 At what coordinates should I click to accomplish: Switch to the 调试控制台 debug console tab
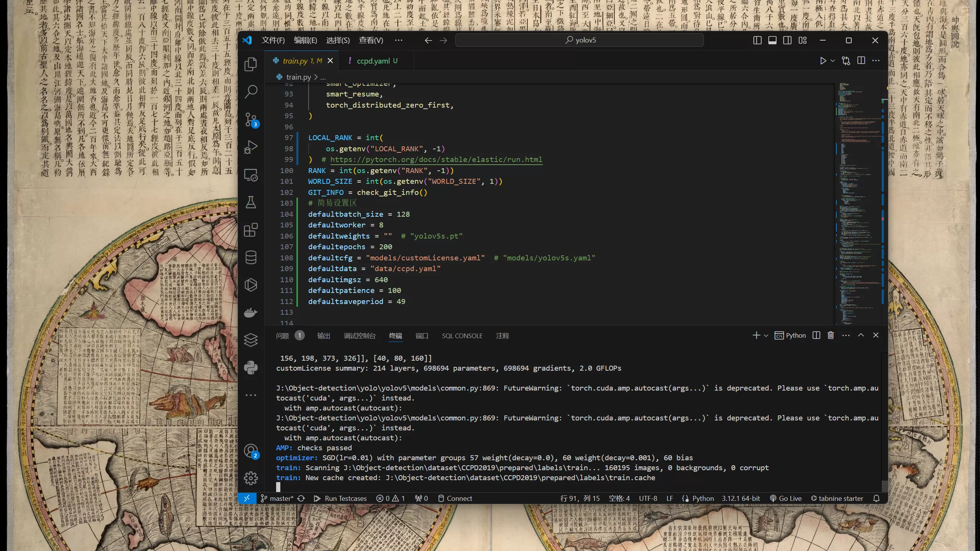(360, 335)
